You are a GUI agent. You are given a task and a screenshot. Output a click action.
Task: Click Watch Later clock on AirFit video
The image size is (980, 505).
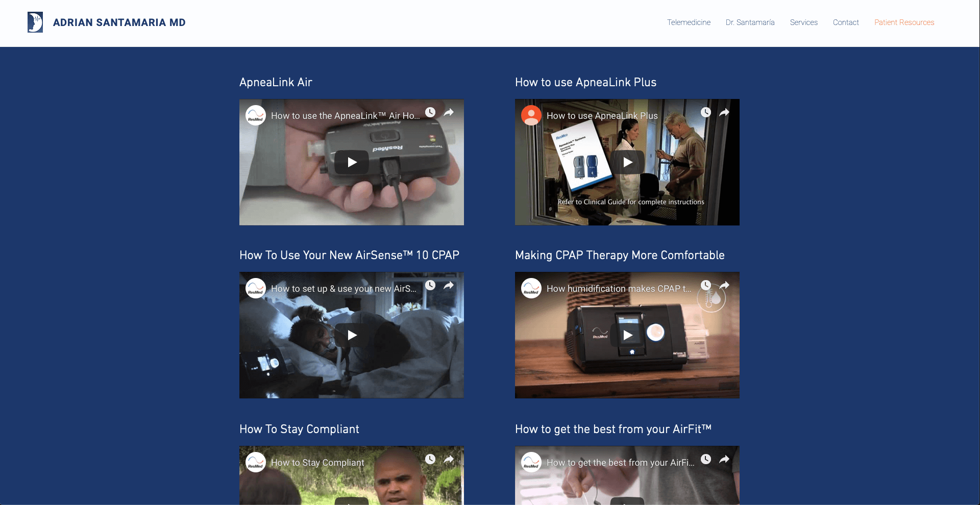[x=706, y=459]
